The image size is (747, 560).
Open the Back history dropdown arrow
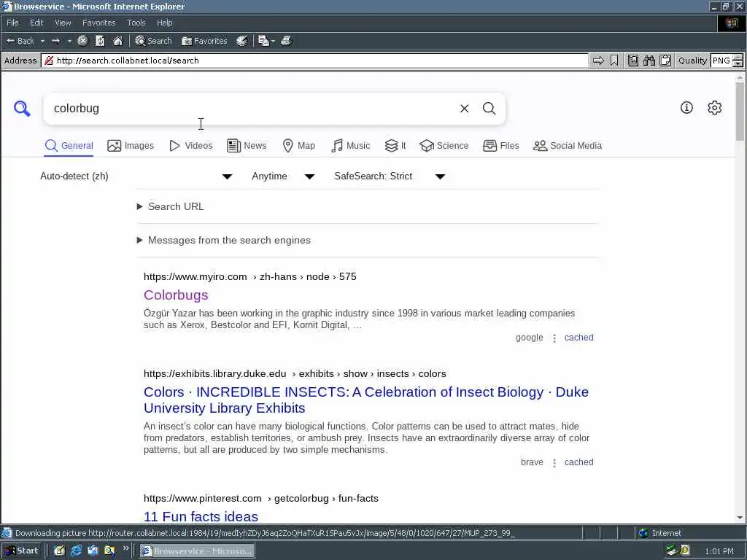tap(42, 41)
